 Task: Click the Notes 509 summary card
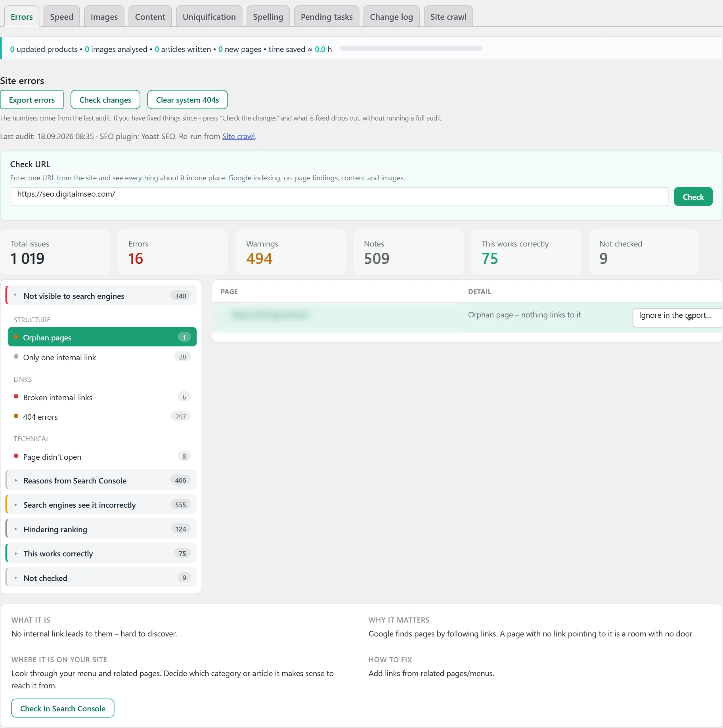click(x=408, y=252)
